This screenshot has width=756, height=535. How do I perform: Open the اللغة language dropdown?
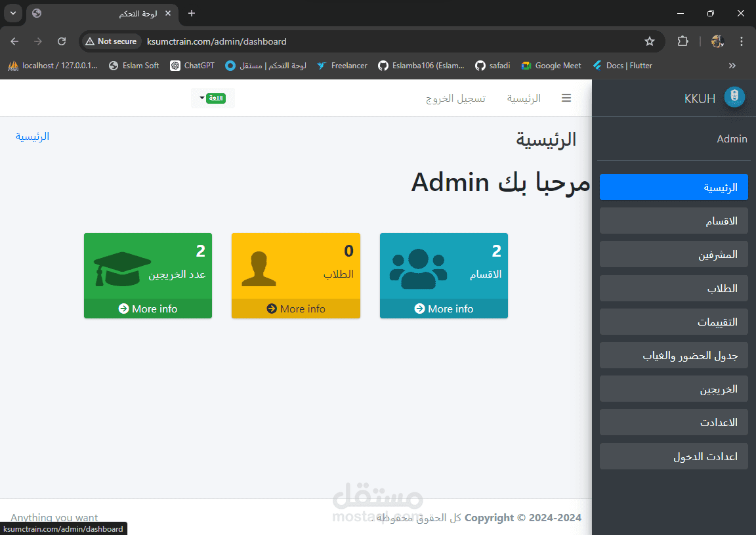pyautogui.click(x=212, y=97)
